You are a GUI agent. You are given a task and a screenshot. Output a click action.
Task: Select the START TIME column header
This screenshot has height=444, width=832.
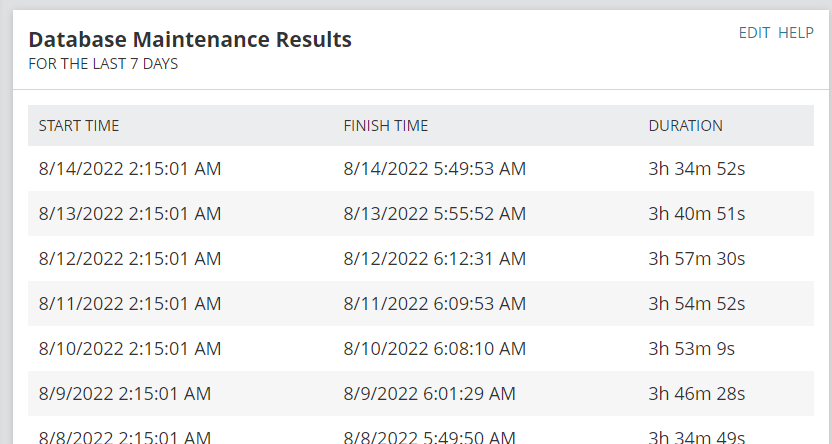(x=79, y=126)
